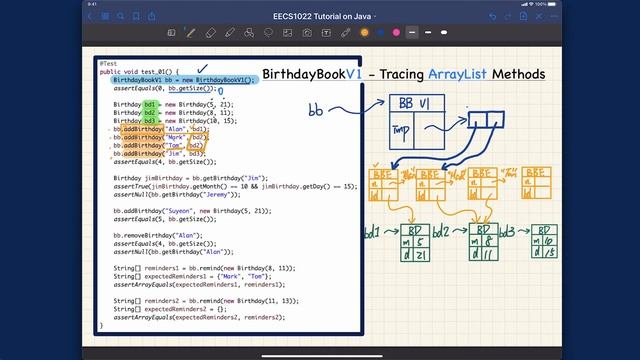Tap the Wi-Fi indicator in status bar

click(531, 4)
